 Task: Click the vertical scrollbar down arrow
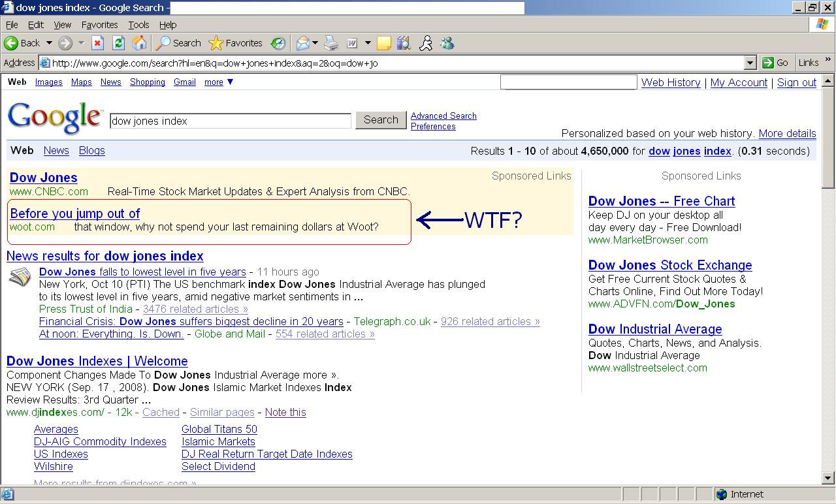[828, 478]
